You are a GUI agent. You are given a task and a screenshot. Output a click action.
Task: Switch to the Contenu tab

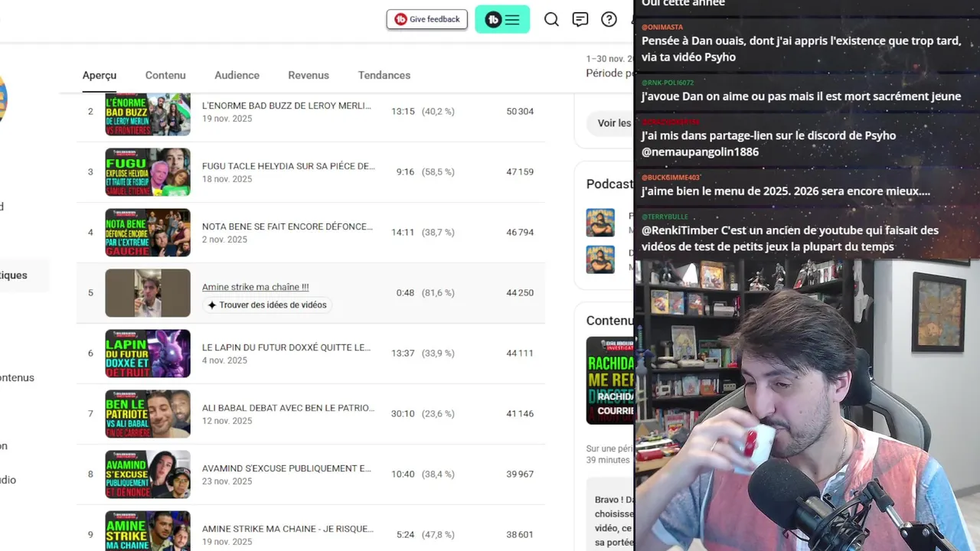point(165,75)
